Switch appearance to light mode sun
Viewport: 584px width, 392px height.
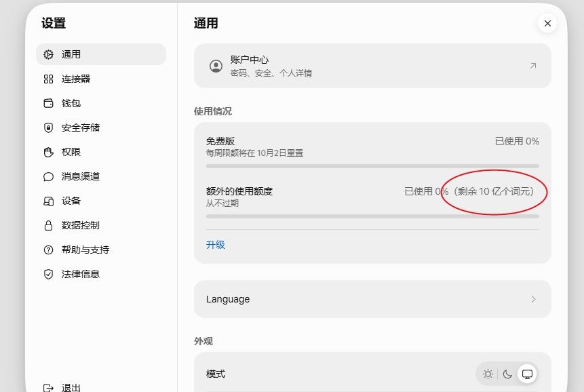(x=488, y=374)
